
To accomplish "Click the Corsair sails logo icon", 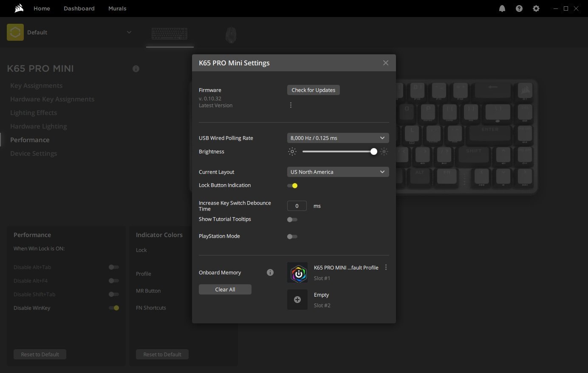I will [19, 8].
